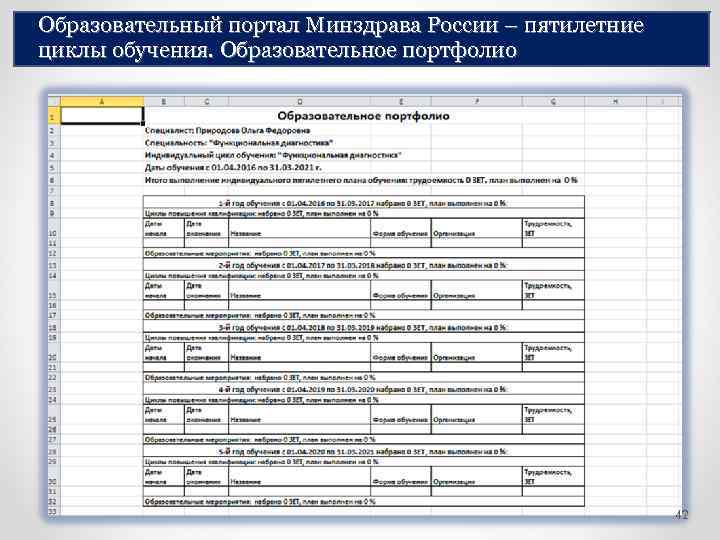The width and height of the screenshot is (720, 540).
Task: Select row 33 header
Action: tap(54, 512)
